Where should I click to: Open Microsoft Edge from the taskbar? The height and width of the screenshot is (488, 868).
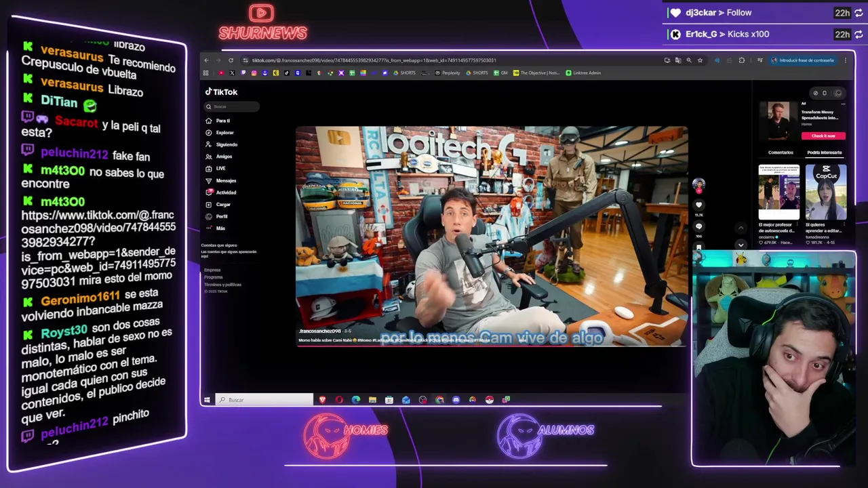[x=355, y=400]
